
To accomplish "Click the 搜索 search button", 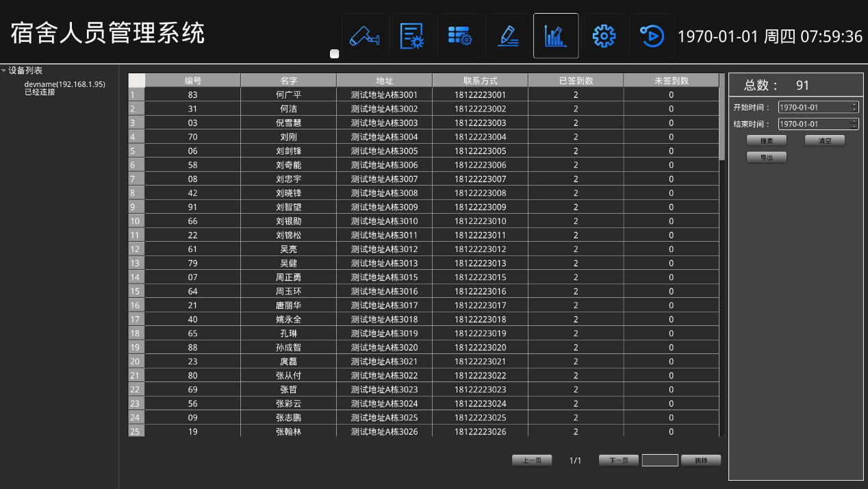I will pyautogui.click(x=766, y=140).
